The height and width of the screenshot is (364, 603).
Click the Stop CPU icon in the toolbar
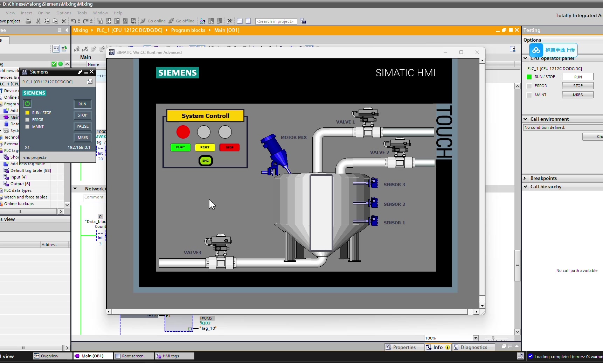tap(220, 21)
